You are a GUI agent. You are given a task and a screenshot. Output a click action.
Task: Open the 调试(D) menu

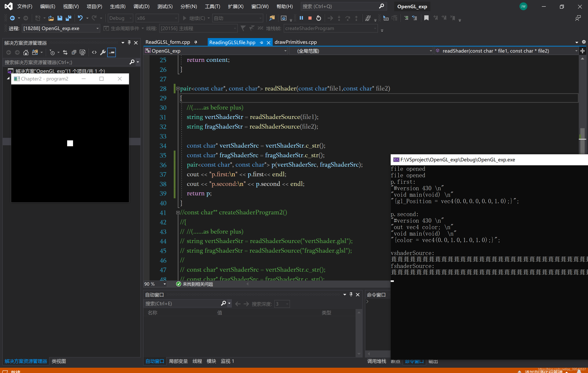pos(141,6)
